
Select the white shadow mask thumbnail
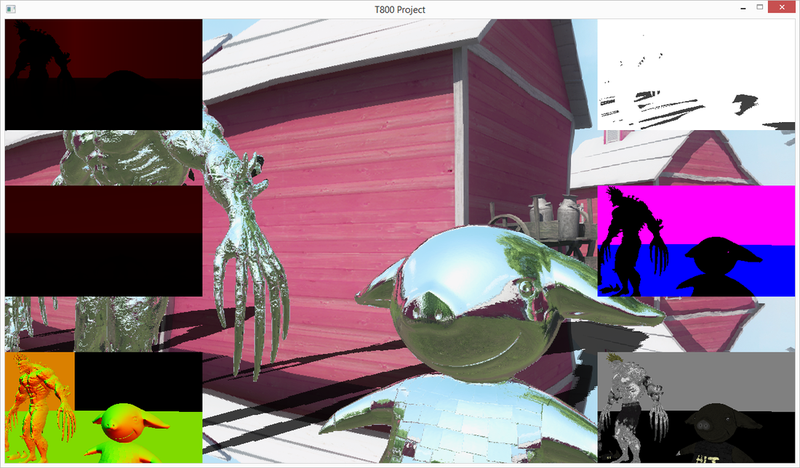click(696, 75)
